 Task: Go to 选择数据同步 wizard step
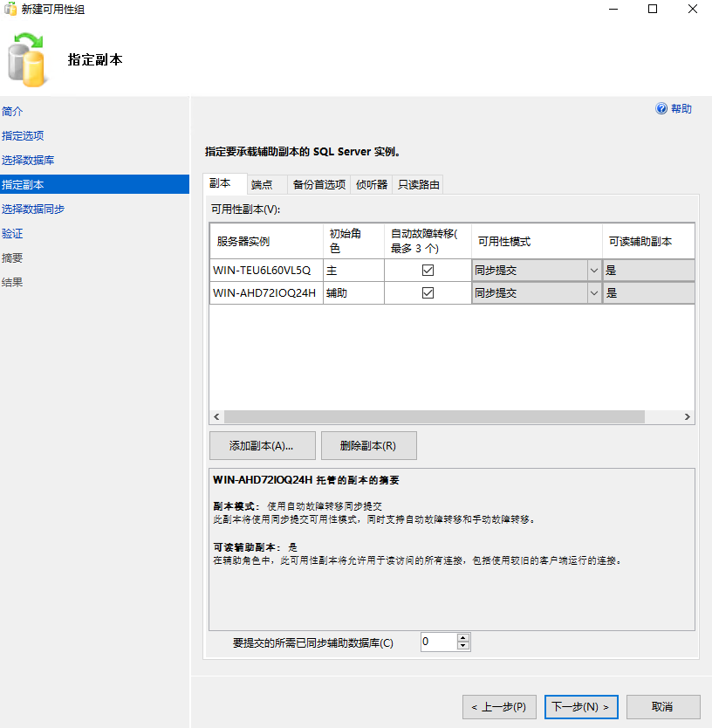[x=33, y=209]
